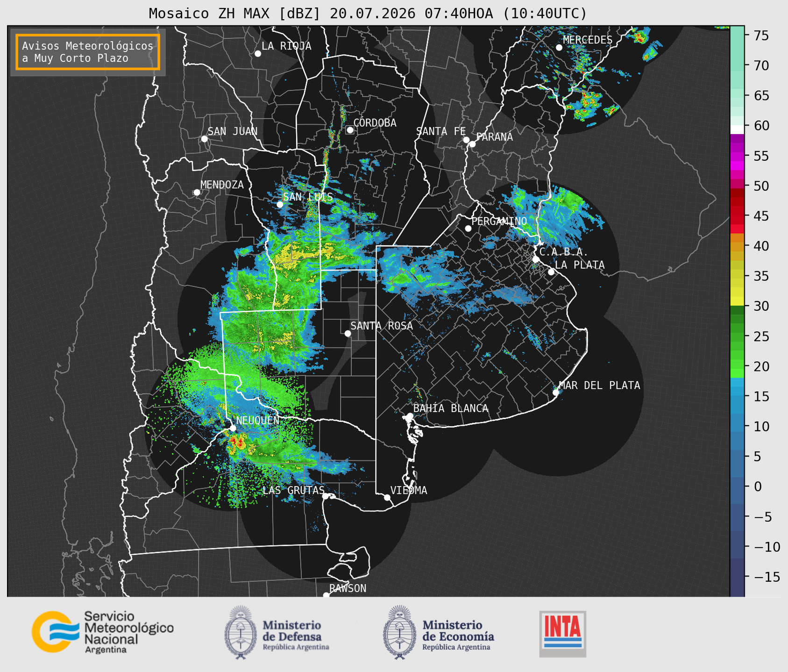Click the Mar del Plata city marker

click(556, 392)
